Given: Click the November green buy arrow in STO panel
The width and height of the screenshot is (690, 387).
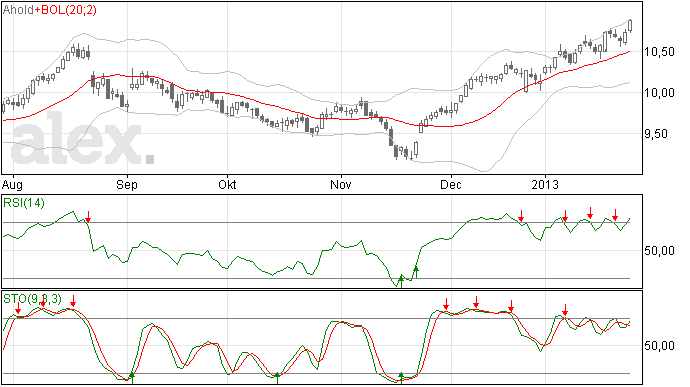Looking at the screenshot, I should tap(401, 377).
